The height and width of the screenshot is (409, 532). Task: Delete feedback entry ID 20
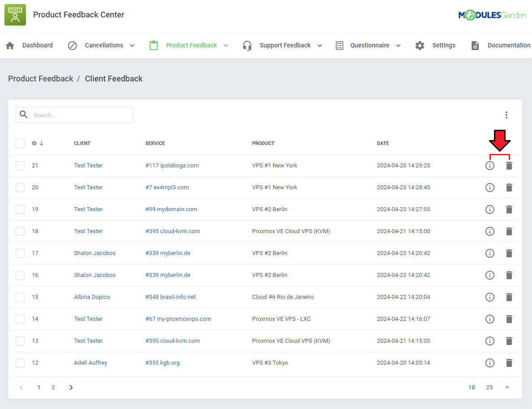(x=509, y=187)
